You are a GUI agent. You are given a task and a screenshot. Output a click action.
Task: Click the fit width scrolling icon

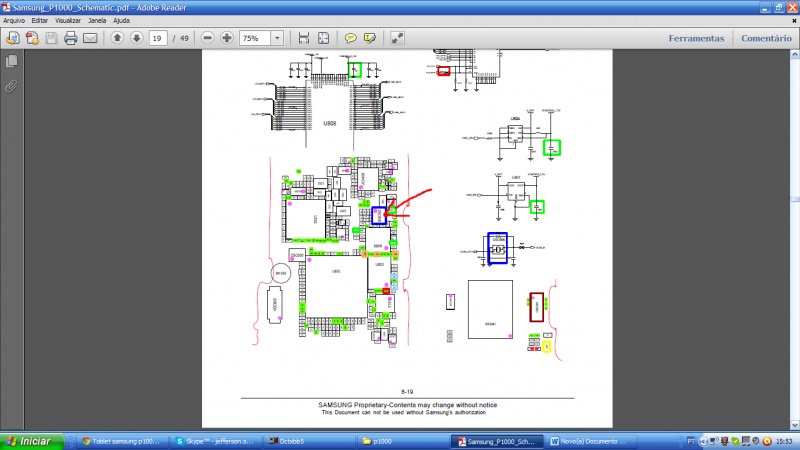pos(304,38)
